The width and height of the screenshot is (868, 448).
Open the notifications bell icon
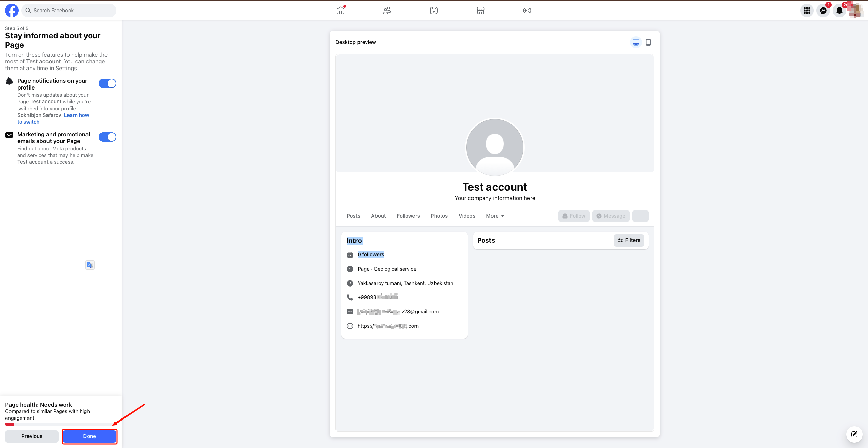(840, 11)
